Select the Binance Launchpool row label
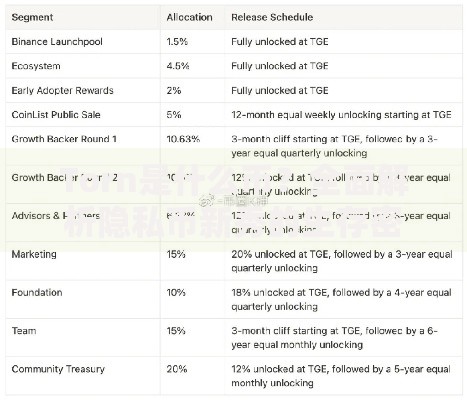 (57, 42)
